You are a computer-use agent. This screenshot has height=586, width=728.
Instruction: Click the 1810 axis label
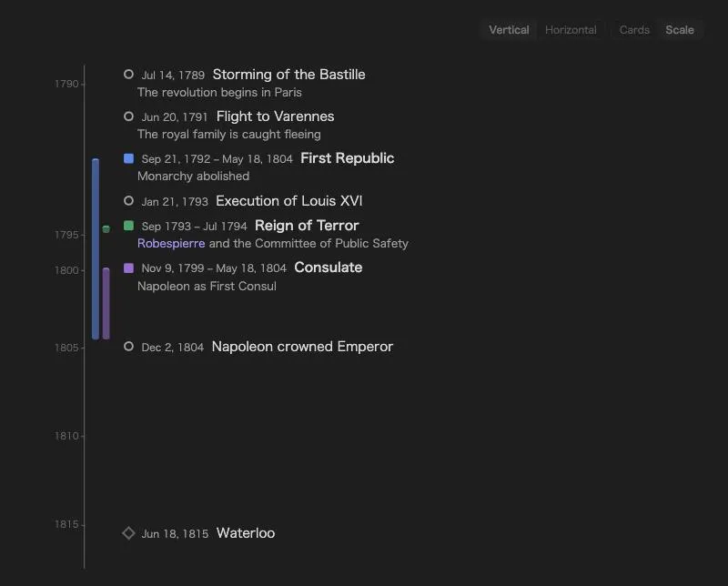pos(66,436)
